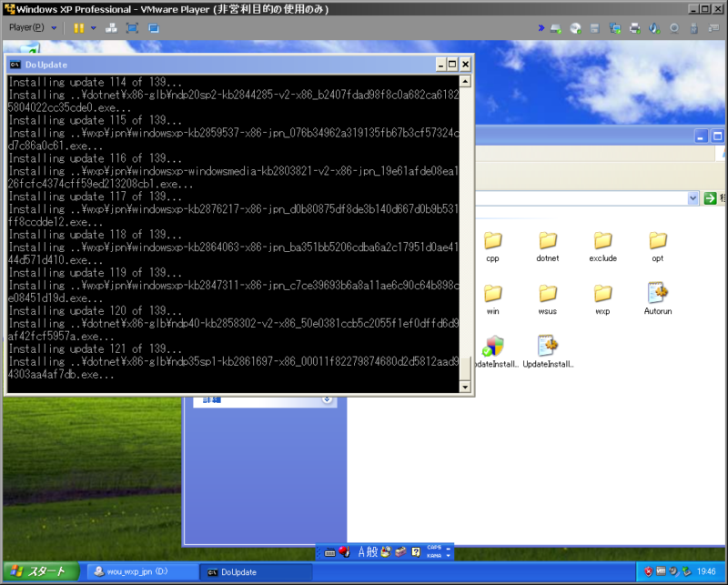Screen dimensions: 728x585
Task: Open the Explorer address bar dropdown
Action: pyautogui.click(x=693, y=198)
